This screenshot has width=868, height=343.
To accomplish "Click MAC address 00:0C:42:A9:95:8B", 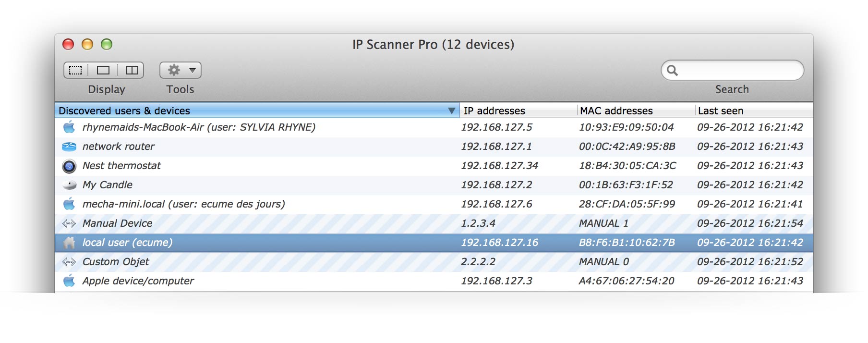I will [x=627, y=147].
